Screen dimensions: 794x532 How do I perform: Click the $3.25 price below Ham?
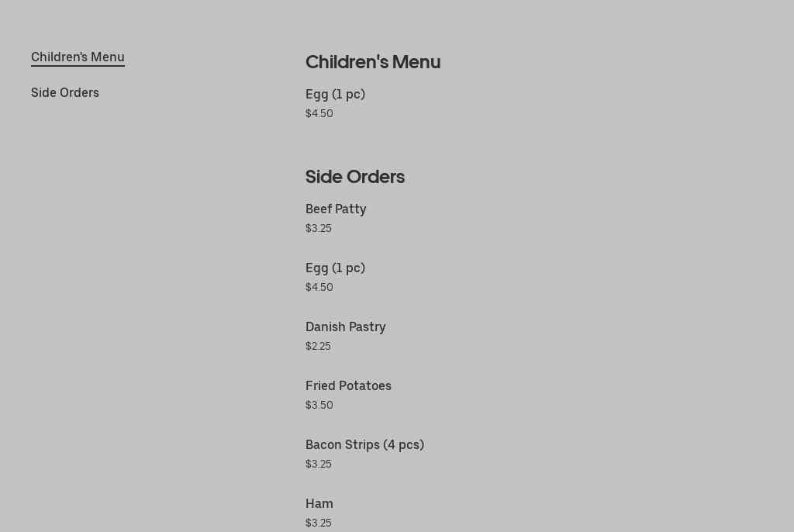pos(318,523)
